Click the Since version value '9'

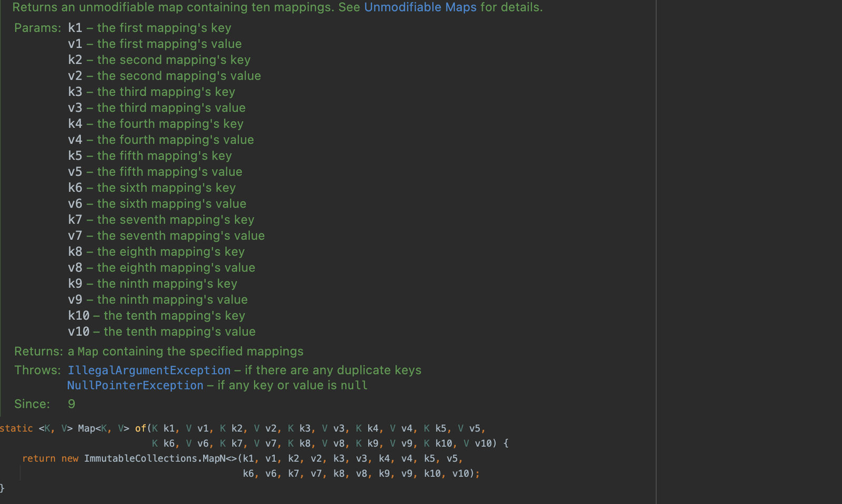pos(72,404)
